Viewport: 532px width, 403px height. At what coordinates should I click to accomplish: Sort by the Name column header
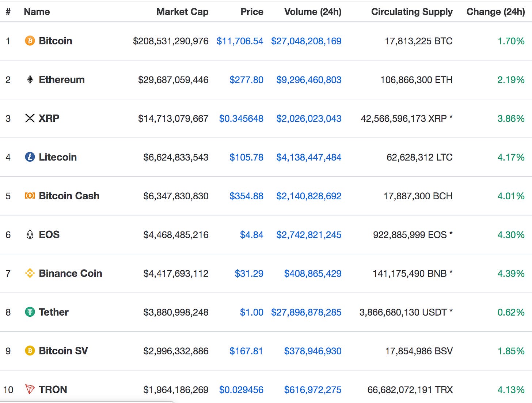[x=37, y=12]
